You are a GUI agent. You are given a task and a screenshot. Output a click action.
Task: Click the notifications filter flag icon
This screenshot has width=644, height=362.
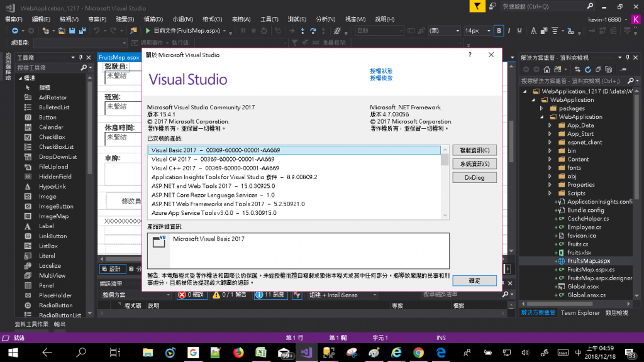pos(477,6)
